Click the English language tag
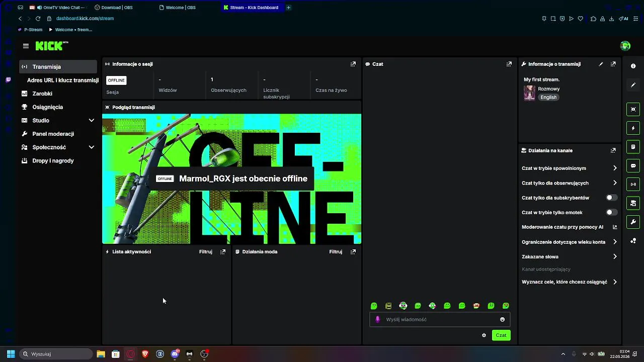This screenshot has width=644, height=362. (x=548, y=98)
